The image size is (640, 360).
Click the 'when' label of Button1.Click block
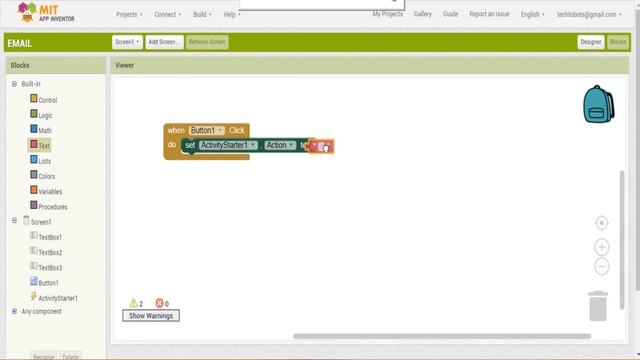tap(176, 130)
